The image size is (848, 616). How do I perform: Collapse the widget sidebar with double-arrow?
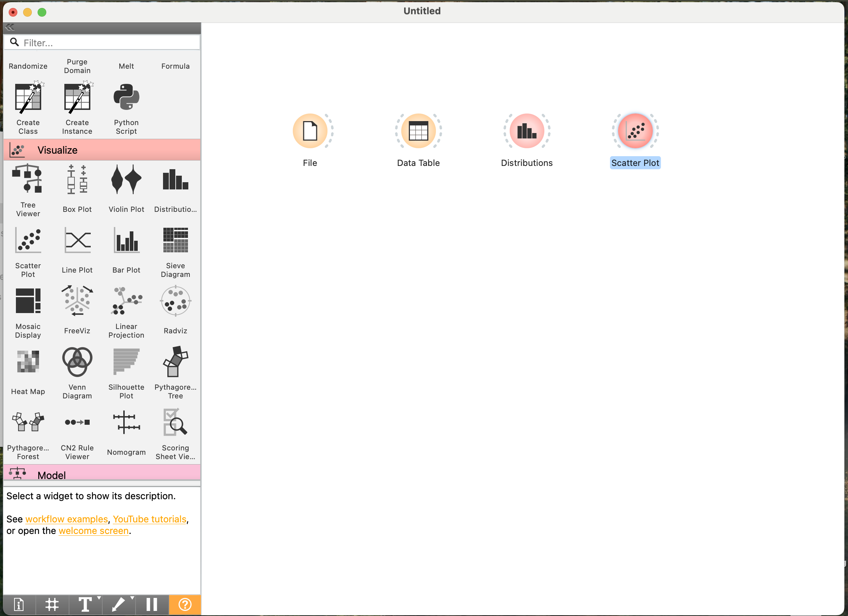coord(10,27)
